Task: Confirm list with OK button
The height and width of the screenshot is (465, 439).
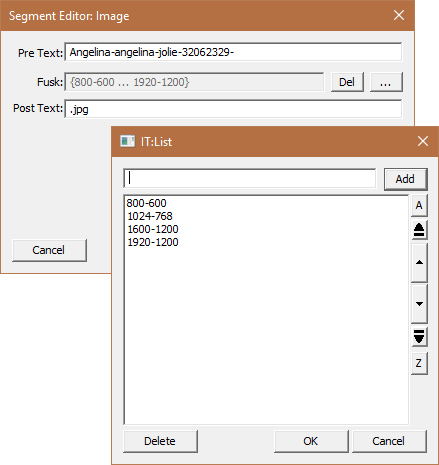Action: [x=311, y=441]
